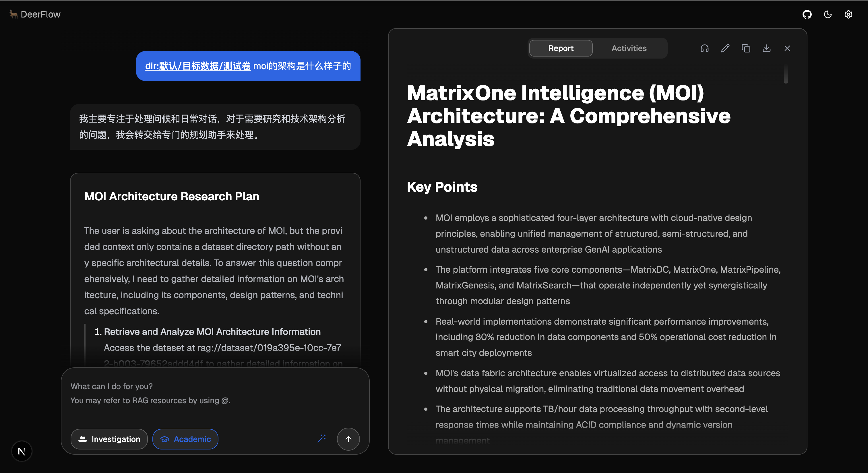Send message with up arrow button
The image size is (868, 473).
[348, 439]
